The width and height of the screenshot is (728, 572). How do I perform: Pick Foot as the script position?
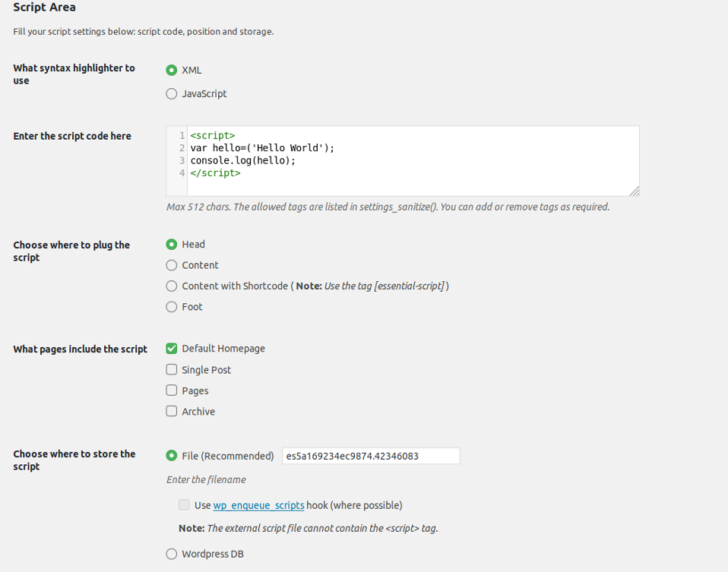click(x=172, y=307)
